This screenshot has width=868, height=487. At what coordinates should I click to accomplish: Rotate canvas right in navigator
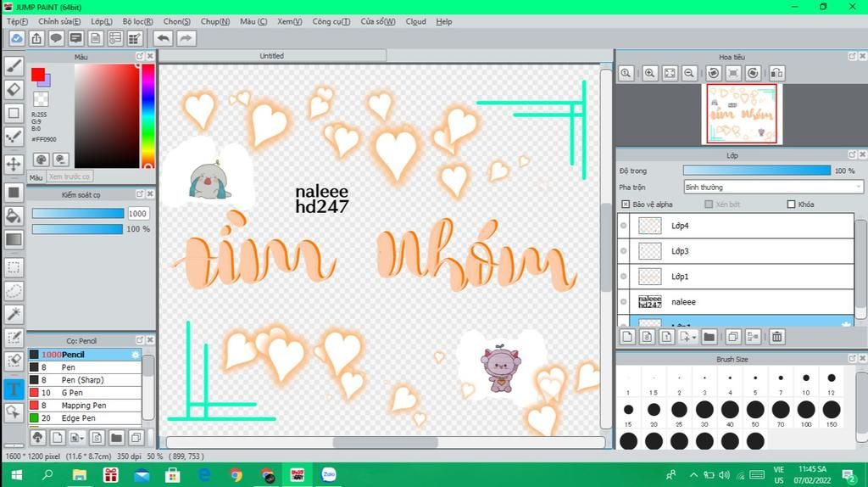753,73
